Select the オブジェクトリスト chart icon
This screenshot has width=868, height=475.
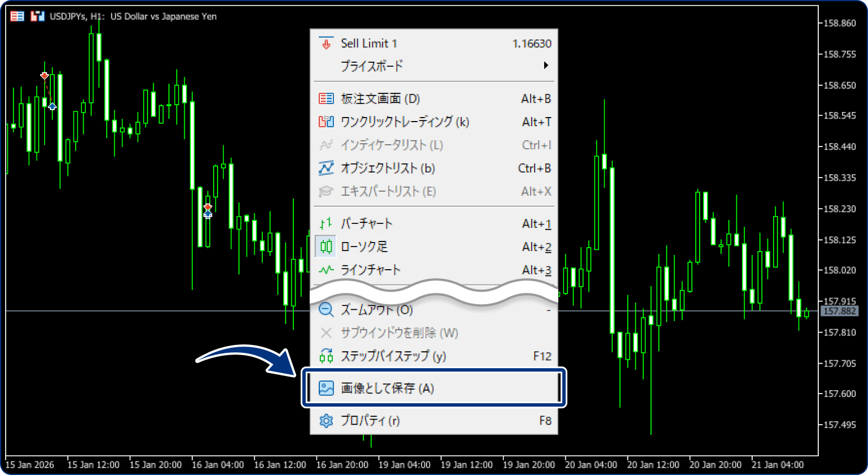pos(326,168)
